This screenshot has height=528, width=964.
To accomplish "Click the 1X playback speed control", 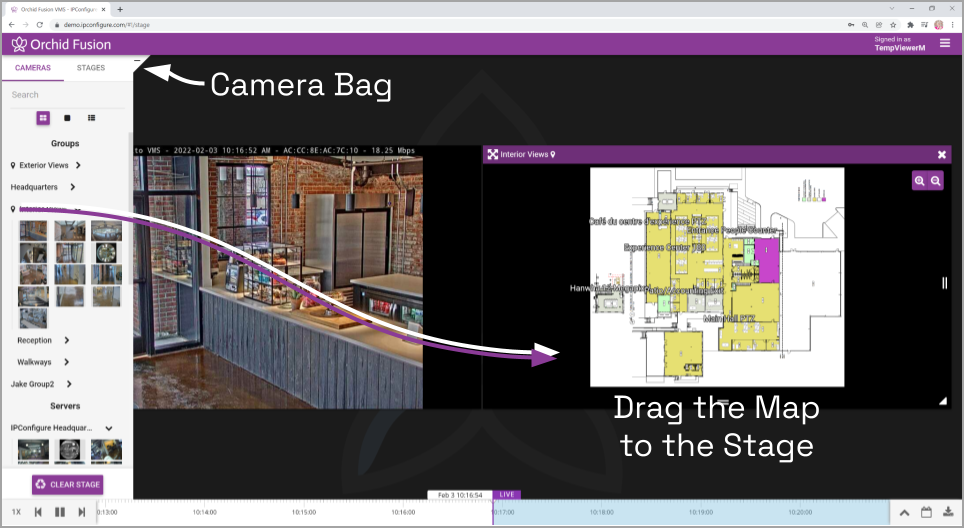I will (16, 512).
